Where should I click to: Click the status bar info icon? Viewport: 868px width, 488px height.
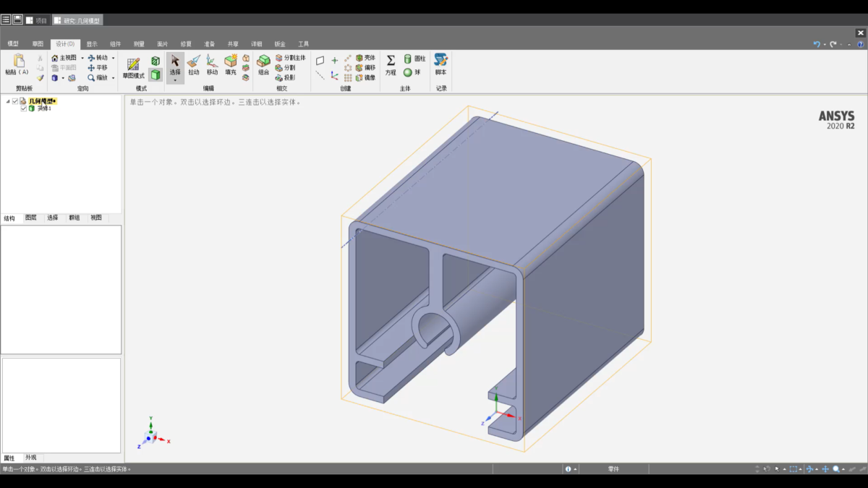569,469
